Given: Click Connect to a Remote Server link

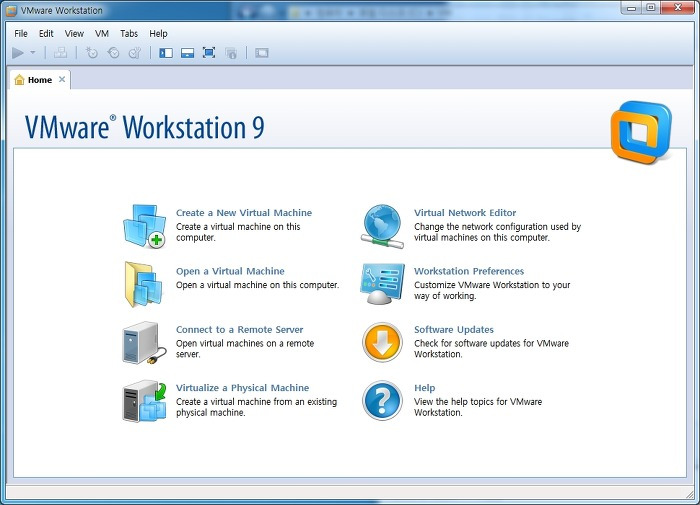Looking at the screenshot, I should [x=239, y=330].
